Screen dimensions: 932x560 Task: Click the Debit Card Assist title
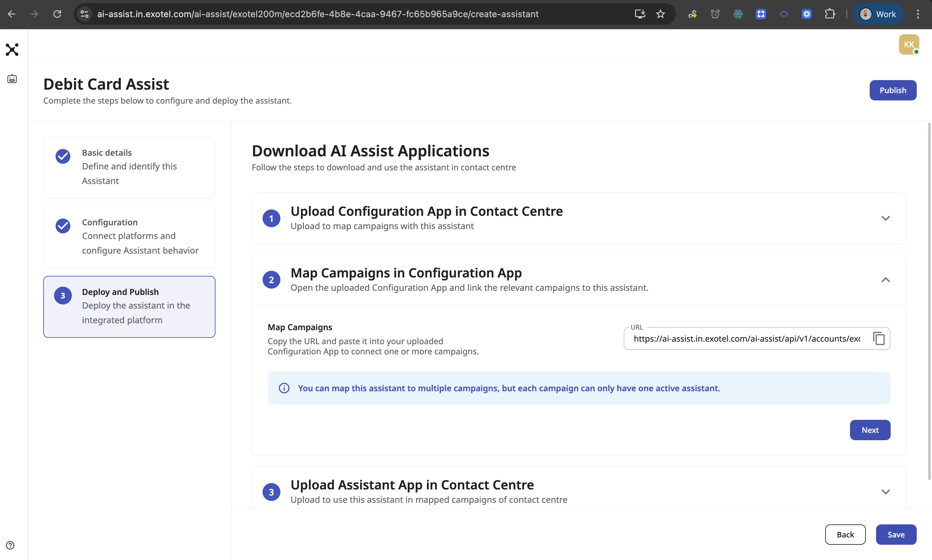click(x=106, y=84)
